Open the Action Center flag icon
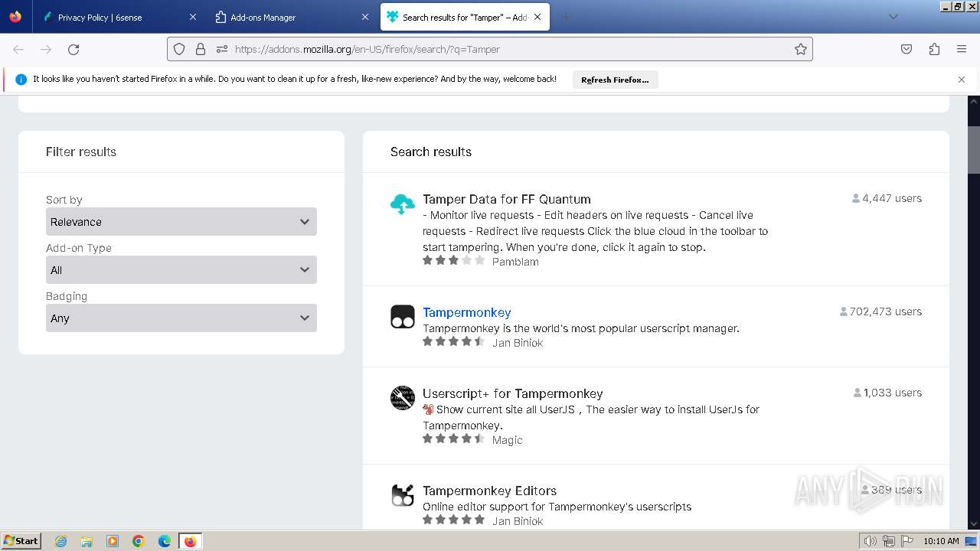Screen dimensions: 980x551 coord(906,541)
